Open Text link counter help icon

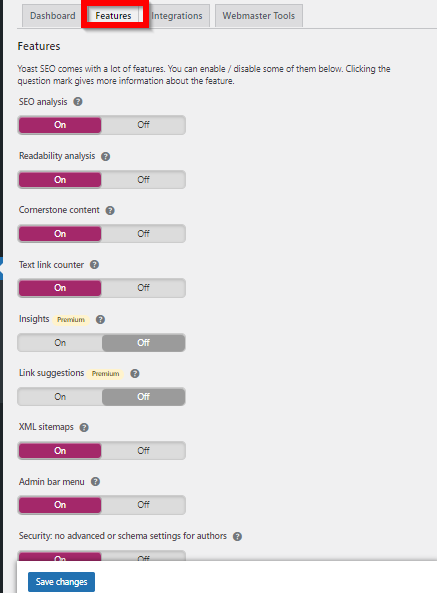click(x=95, y=265)
